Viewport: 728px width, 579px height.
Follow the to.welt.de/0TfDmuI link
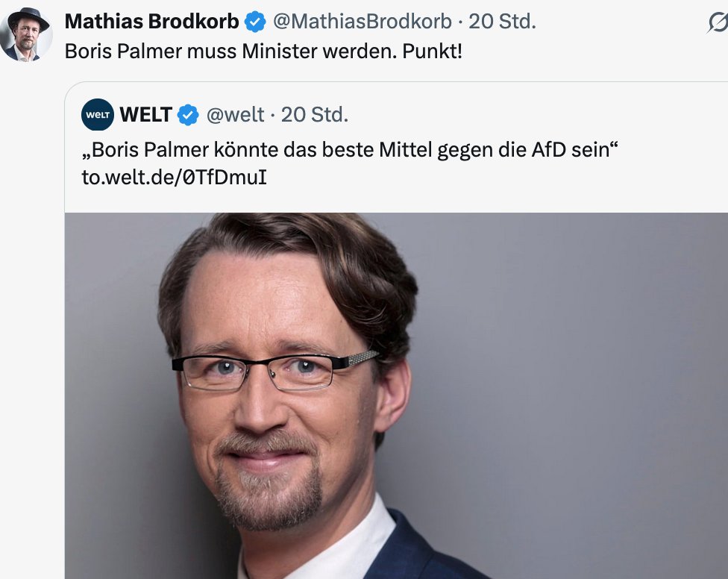click(x=174, y=178)
